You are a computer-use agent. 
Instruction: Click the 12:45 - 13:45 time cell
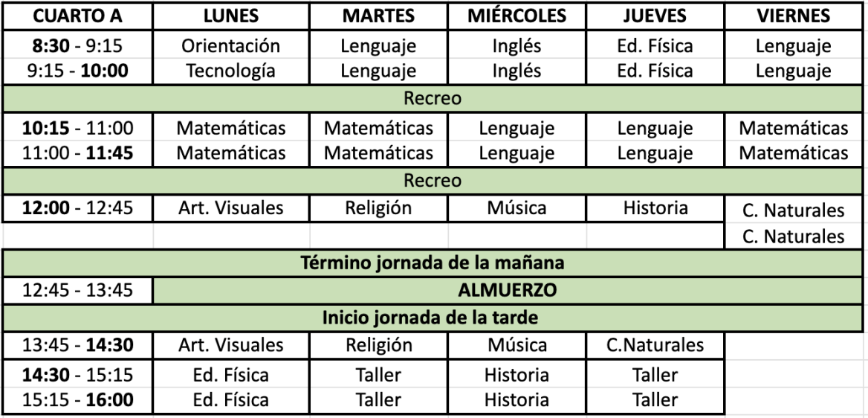click(77, 291)
